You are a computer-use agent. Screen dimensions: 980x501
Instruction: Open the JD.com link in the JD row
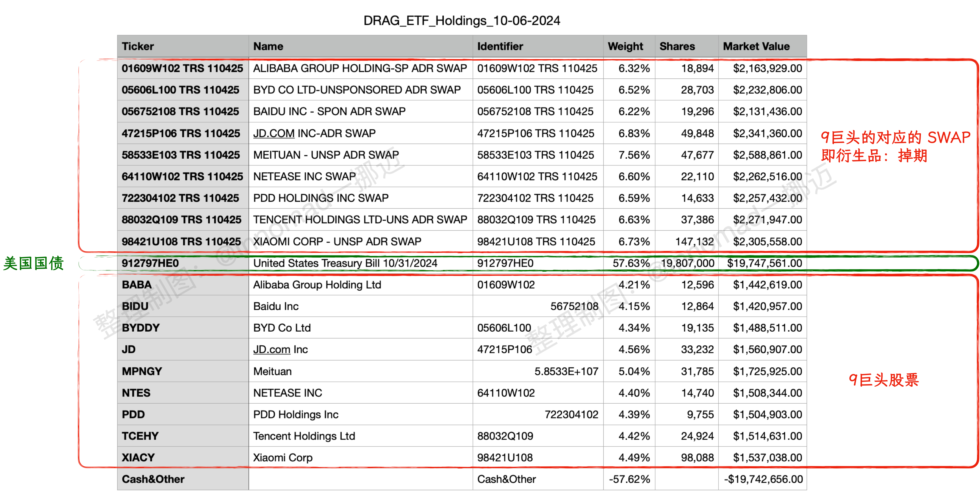(272, 349)
